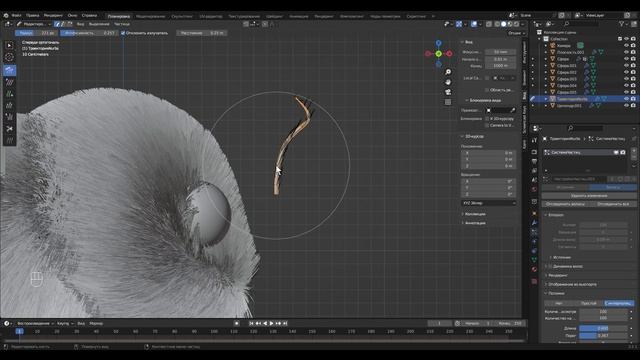Select the Smooth particle brush tool
Screen dimensions: 640x360
tap(9, 82)
